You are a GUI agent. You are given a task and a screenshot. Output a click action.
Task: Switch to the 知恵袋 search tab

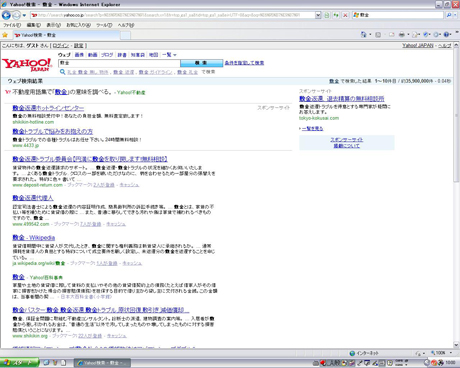[138, 55]
